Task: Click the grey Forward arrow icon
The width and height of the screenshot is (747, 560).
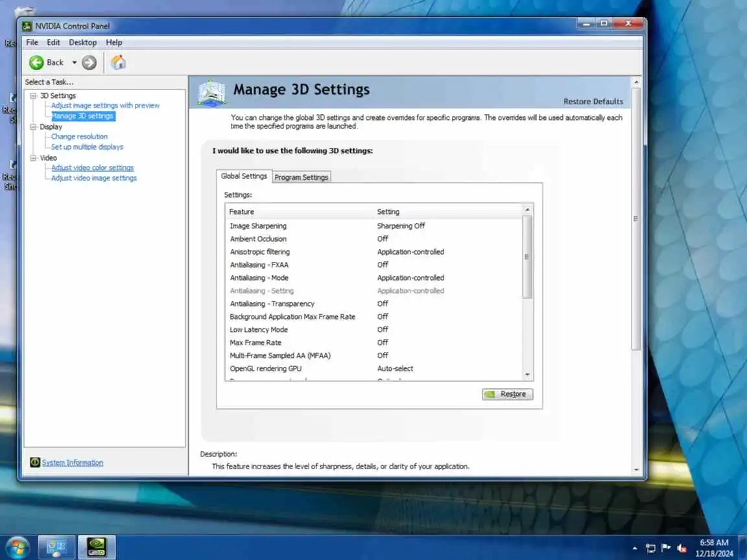Action: pyautogui.click(x=89, y=62)
